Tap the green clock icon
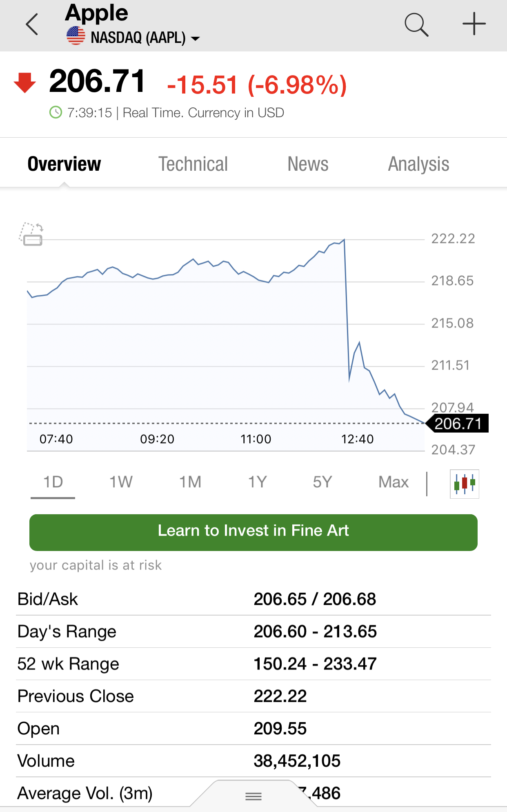507x812 pixels. (x=56, y=112)
